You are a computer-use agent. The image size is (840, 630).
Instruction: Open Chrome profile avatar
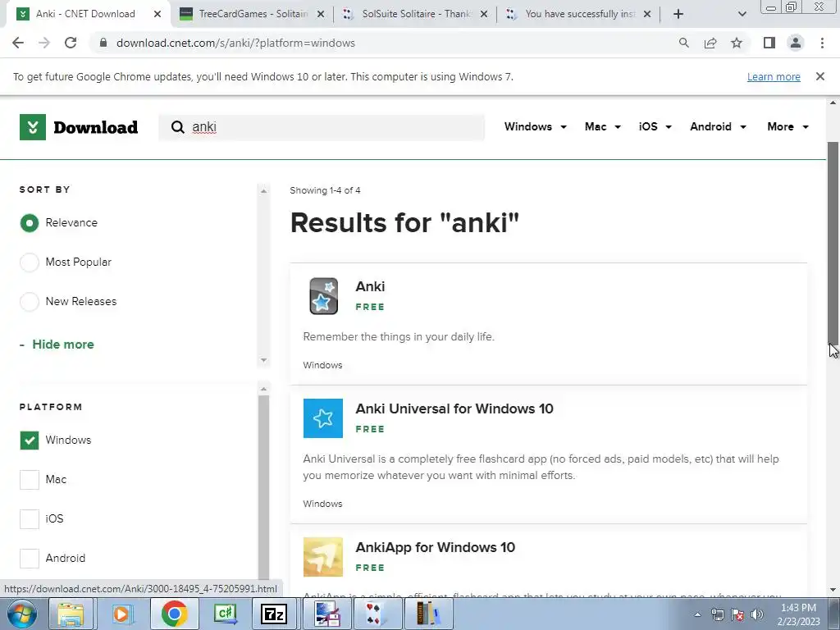(x=796, y=43)
